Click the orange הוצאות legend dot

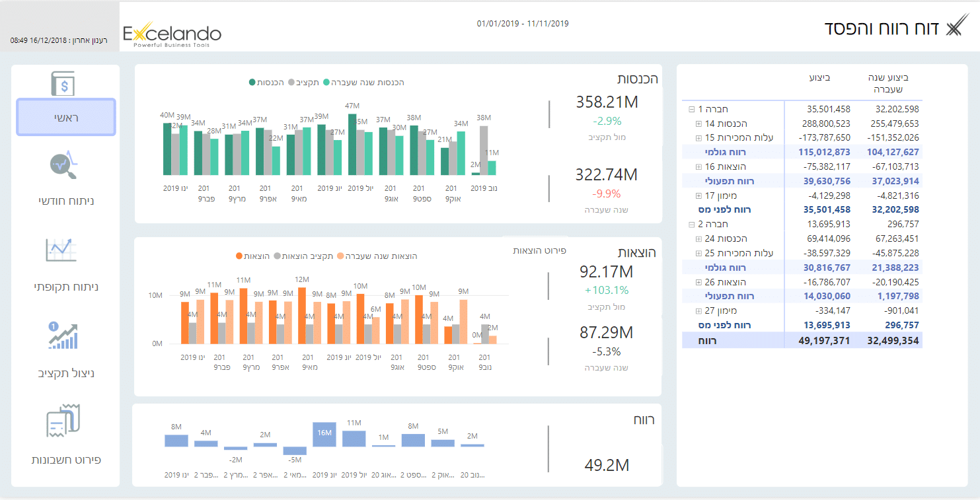pyautogui.click(x=239, y=256)
